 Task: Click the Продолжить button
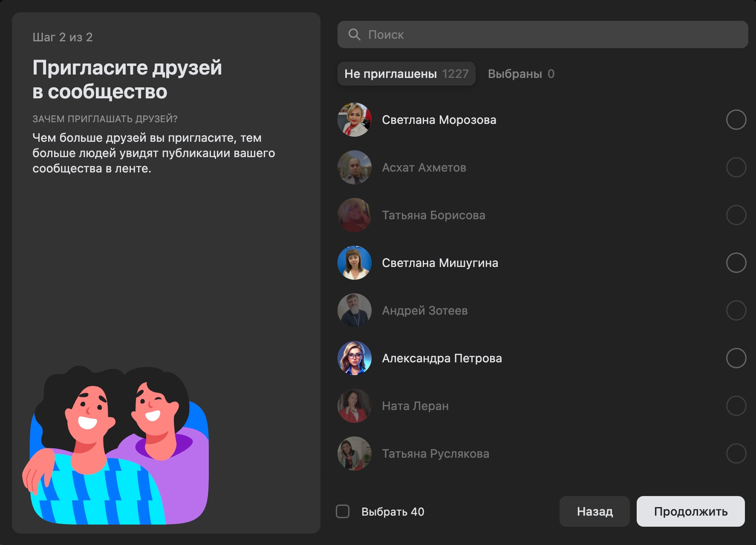[690, 511]
